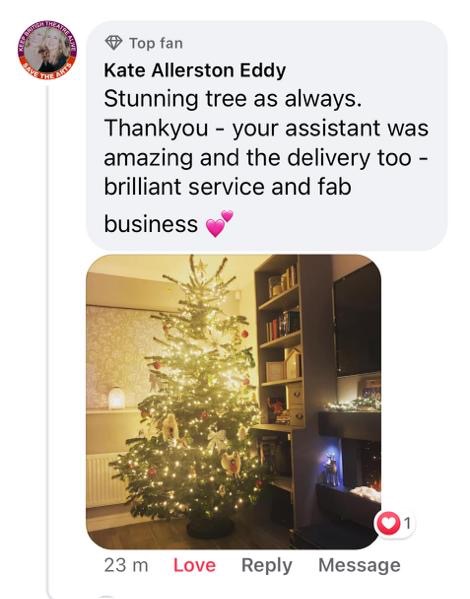Toggle the Love reaction on comment
Viewport: 470px width, 599px height.
pos(194,565)
